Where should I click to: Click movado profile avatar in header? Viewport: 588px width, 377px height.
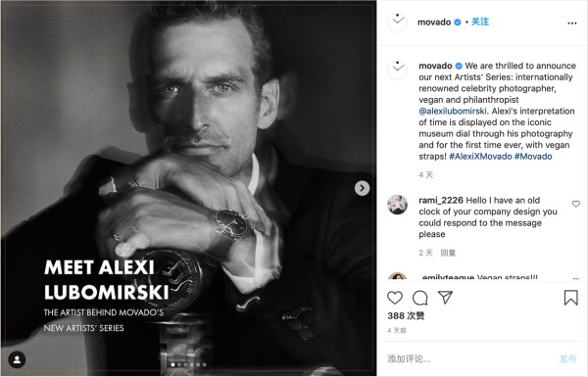397,23
